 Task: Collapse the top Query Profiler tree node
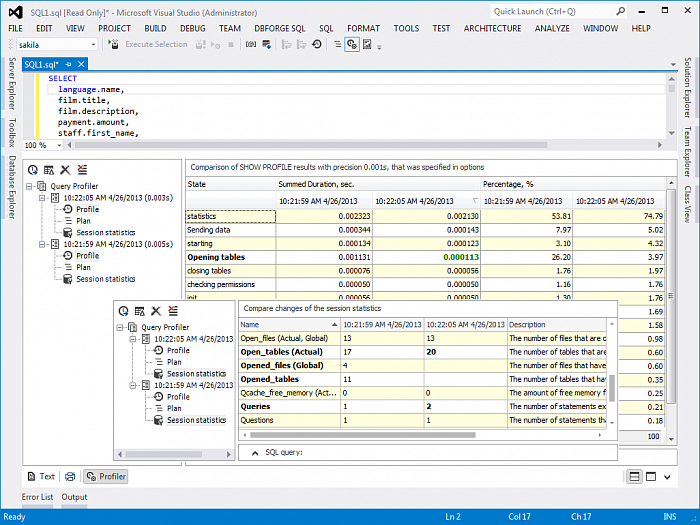(x=30, y=186)
